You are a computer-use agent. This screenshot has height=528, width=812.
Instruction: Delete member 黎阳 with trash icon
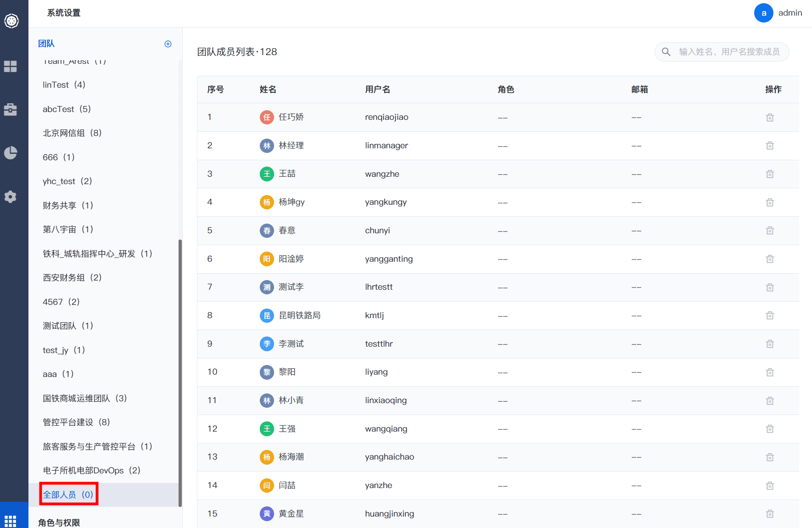coord(770,372)
